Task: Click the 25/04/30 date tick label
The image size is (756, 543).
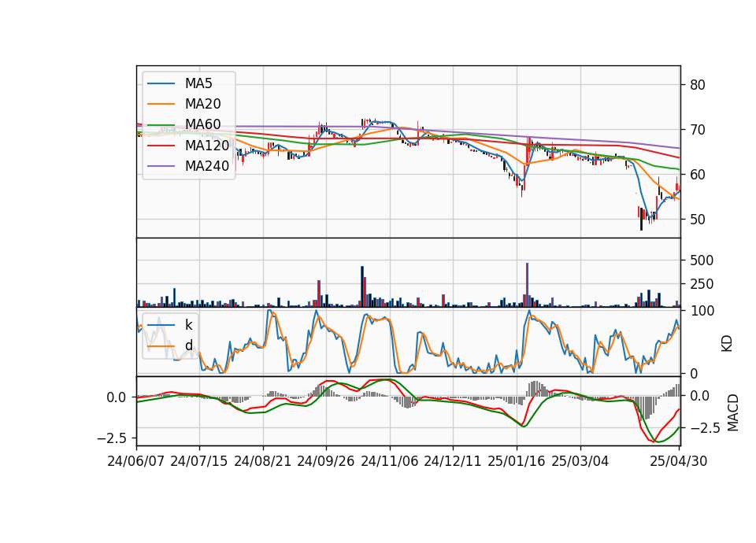Action: click(679, 461)
